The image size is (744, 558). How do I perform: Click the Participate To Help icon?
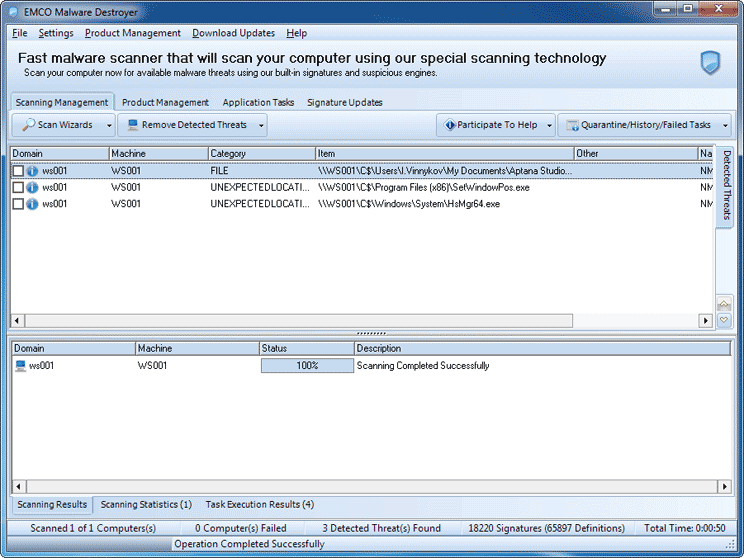tap(448, 125)
